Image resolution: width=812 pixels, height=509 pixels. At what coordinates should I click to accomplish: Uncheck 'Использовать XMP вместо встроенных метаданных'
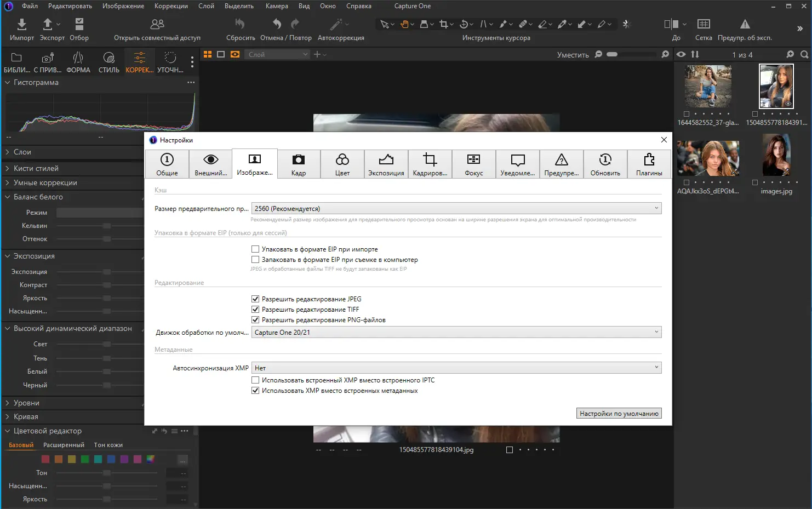pos(255,391)
